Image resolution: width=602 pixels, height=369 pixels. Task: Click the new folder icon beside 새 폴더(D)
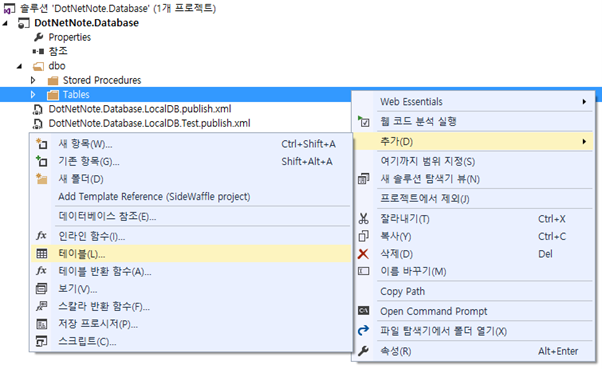pyautogui.click(x=41, y=179)
